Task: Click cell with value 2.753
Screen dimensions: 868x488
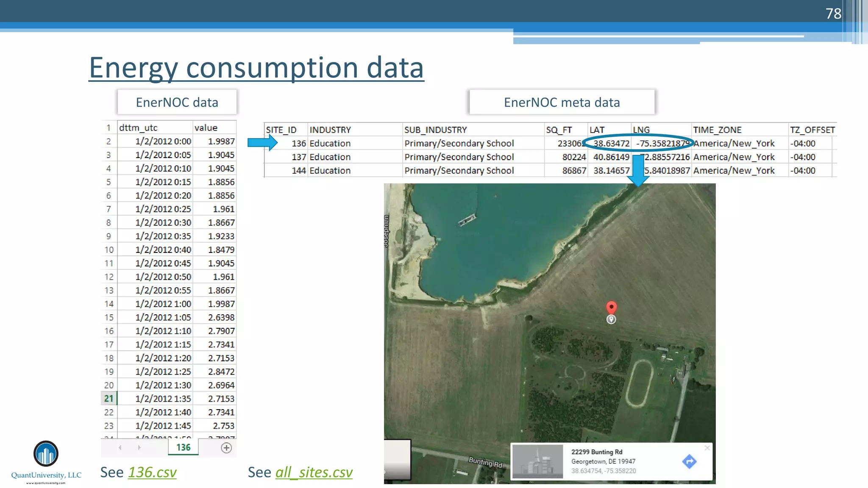Action: [x=214, y=426]
